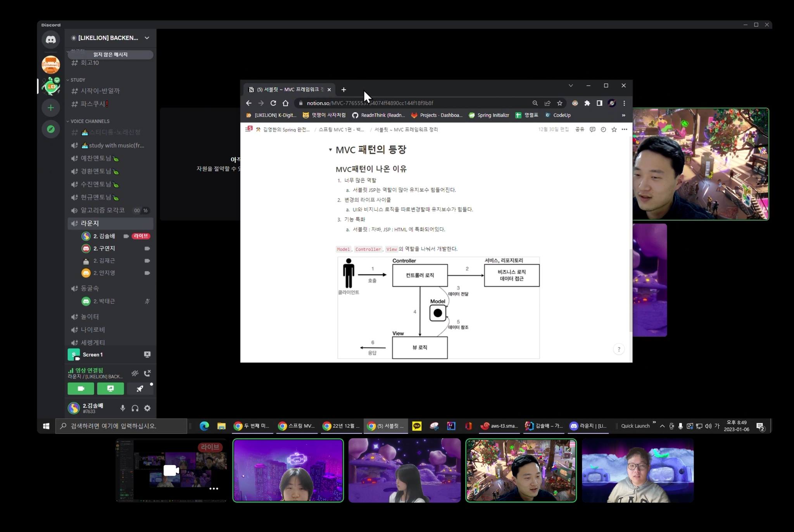The height and width of the screenshot is (532, 794).
Task: Click the noise suppression icon
Action: (135, 373)
